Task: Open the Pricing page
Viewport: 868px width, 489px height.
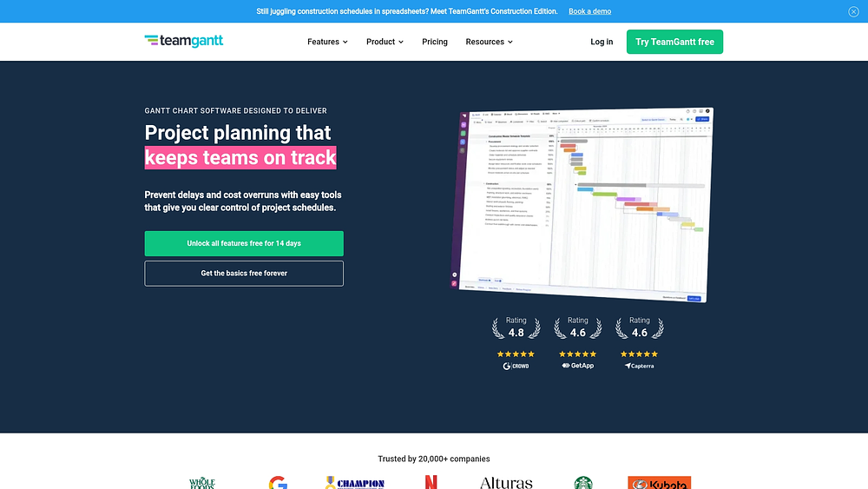Action: [435, 42]
